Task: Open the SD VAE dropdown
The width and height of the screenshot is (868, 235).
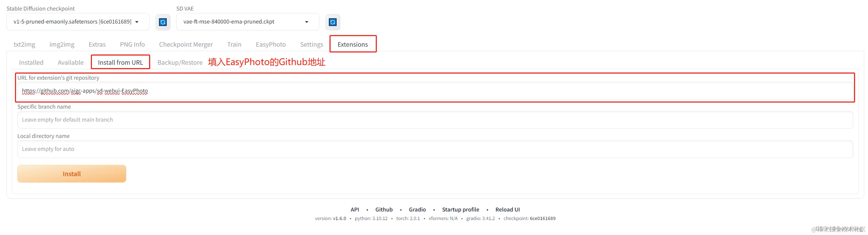Action: (247, 22)
